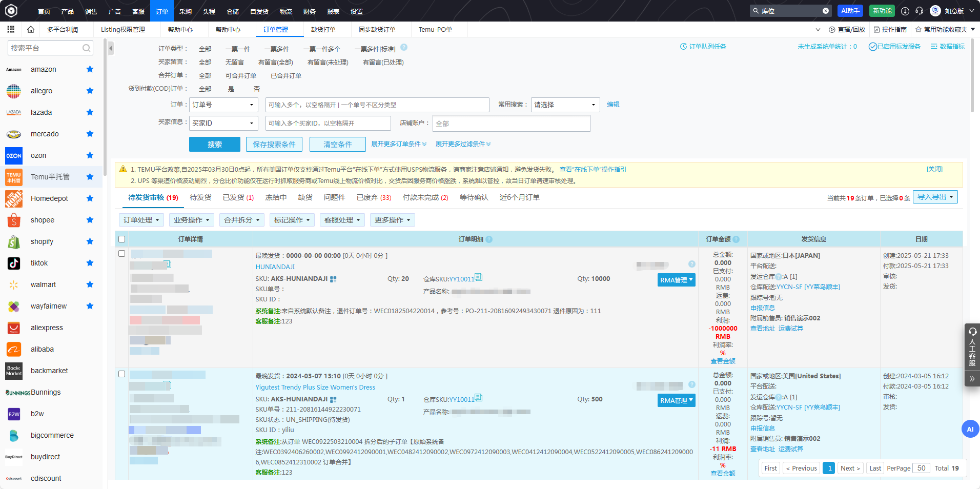Check the first order row checkbox
Viewport: 980px width, 489px height.
121,253
